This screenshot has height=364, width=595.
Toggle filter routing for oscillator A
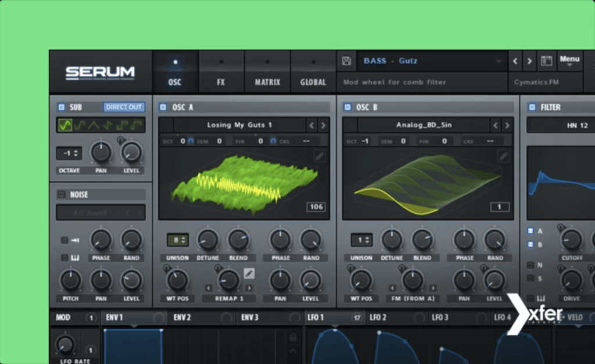(x=531, y=230)
